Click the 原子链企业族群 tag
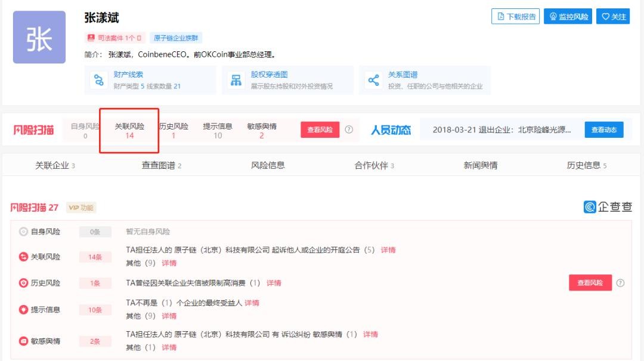 176,38
